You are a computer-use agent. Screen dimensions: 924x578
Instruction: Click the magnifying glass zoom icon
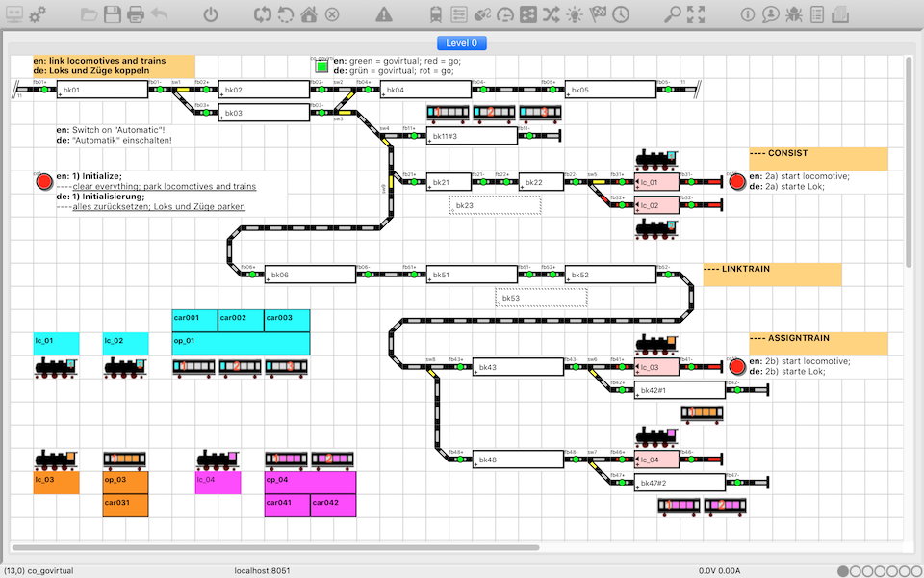pyautogui.click(x=673, y=14)
